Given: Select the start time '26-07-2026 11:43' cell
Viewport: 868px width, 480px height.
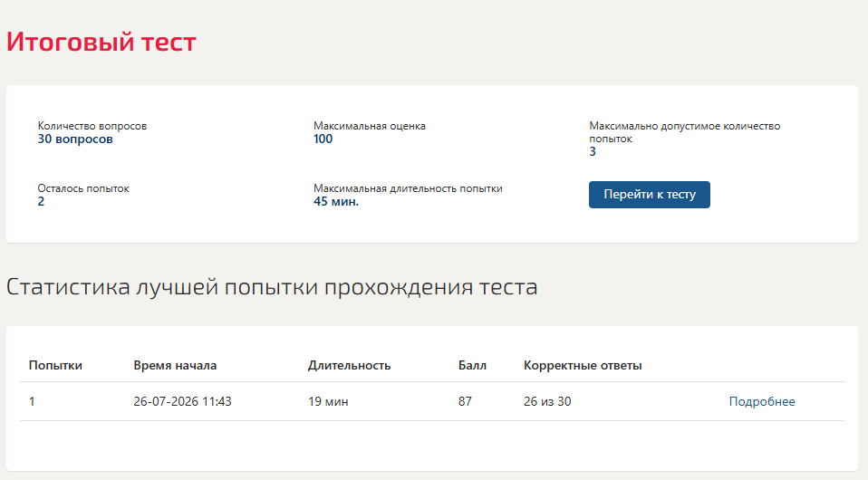Looking at the screenshot, I should pyautogui.click(x=182, y=401).
